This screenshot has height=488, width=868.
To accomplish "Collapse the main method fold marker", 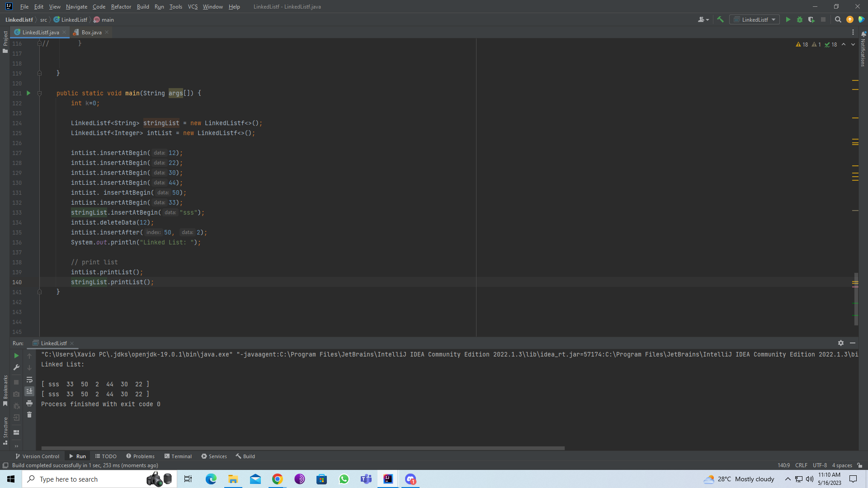I will [39, 93].
